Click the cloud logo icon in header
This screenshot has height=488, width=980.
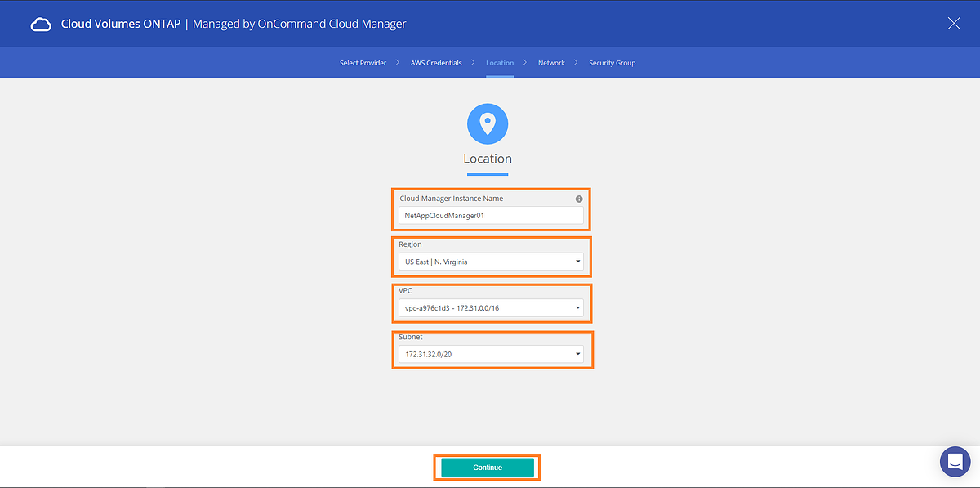tap(41, 25)
